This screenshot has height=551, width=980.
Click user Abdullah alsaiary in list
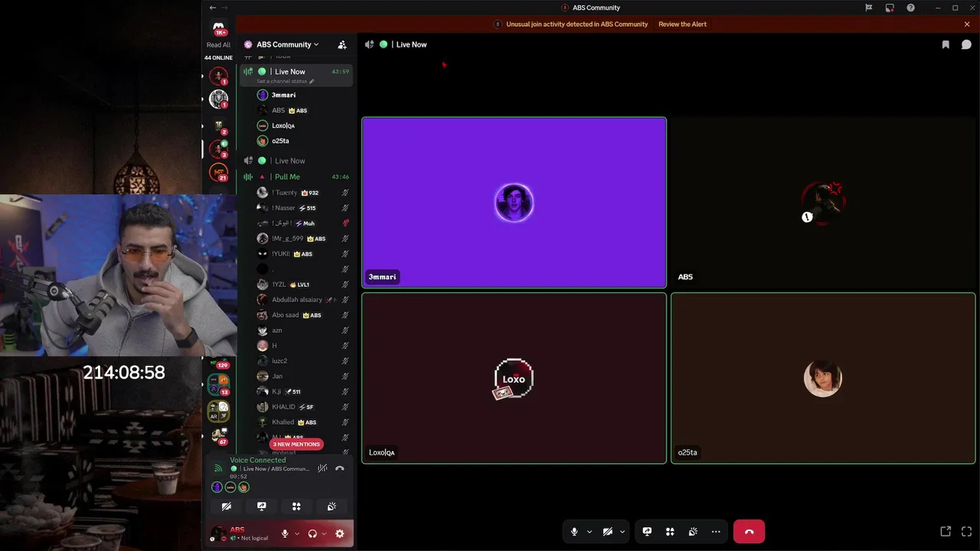coord(296,299)
